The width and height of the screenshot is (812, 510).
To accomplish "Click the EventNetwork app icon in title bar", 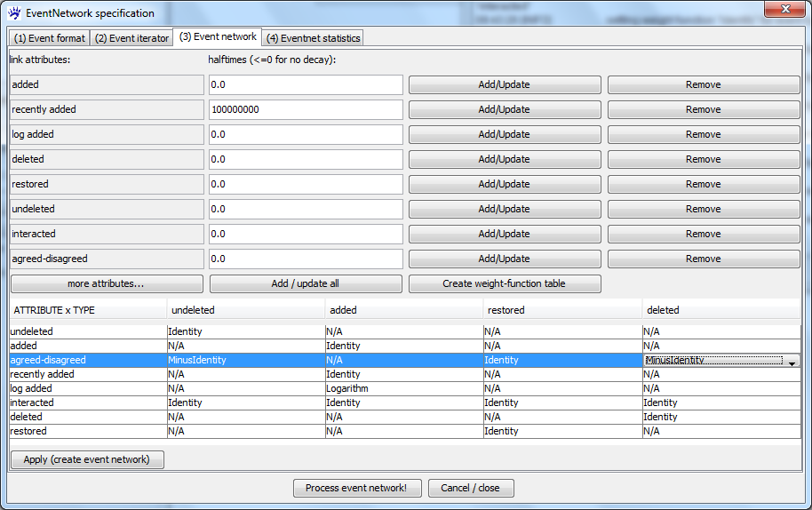I will click(x=14, y=12).
